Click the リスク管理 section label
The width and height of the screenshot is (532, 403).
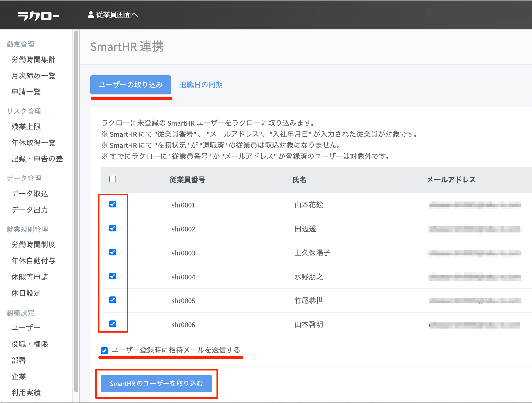[24, 111]
